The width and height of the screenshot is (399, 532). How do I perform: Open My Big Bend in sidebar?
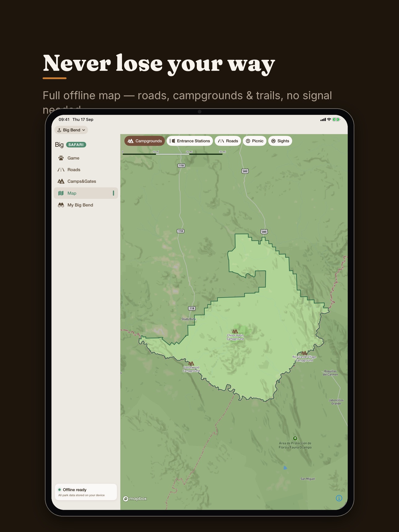(x=86, y=205)
